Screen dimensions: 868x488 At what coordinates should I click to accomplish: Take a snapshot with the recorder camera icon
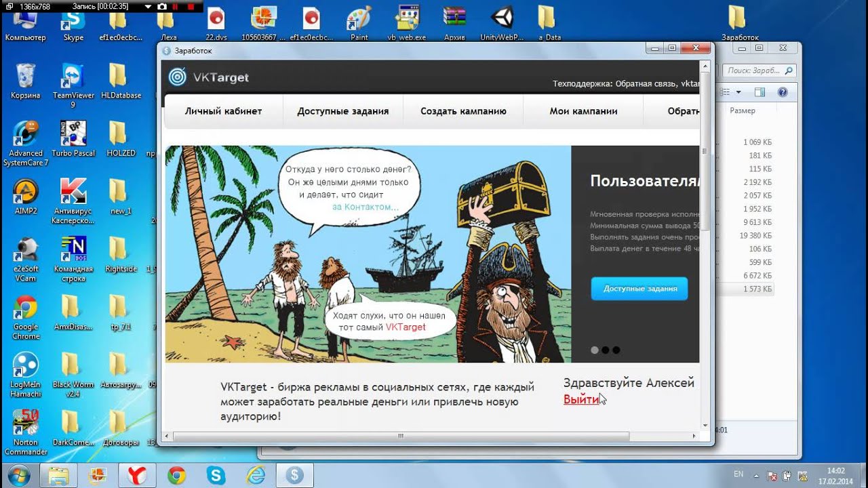(x=162, y=6)
